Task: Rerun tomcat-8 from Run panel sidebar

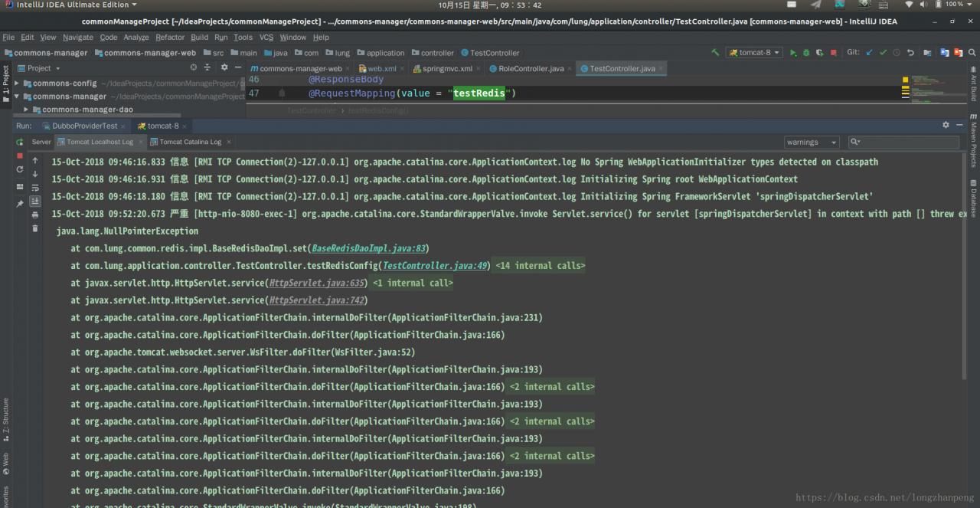Action: coord(20,143)
